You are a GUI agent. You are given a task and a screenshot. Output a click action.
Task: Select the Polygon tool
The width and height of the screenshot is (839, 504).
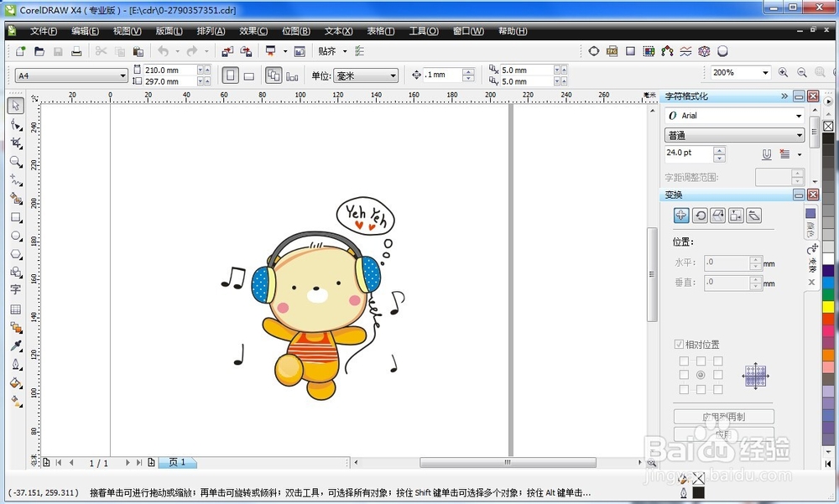[16, 253]
